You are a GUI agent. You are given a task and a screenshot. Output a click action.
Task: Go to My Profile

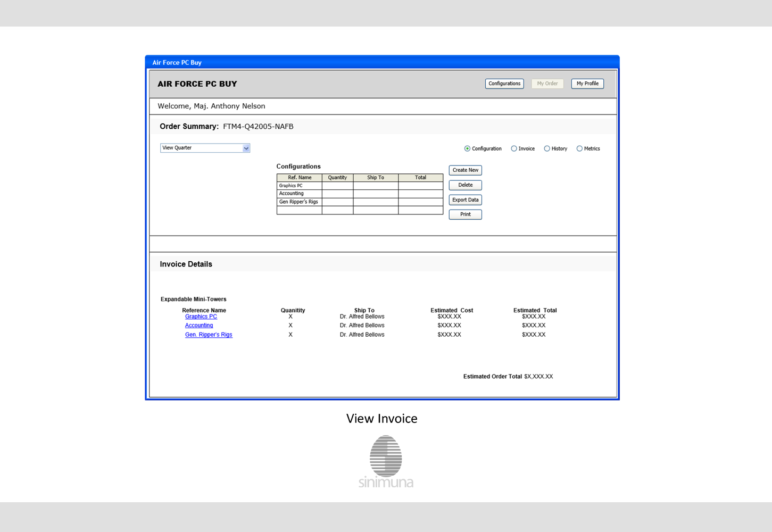click(x=587, y=84)
